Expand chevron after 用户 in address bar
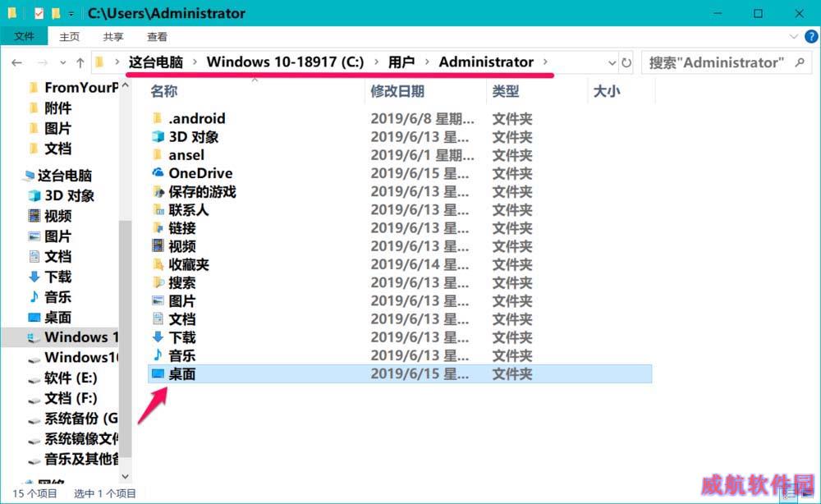Image resolution: width=821 pixels, height=504 pixels. tap(427, 62)
